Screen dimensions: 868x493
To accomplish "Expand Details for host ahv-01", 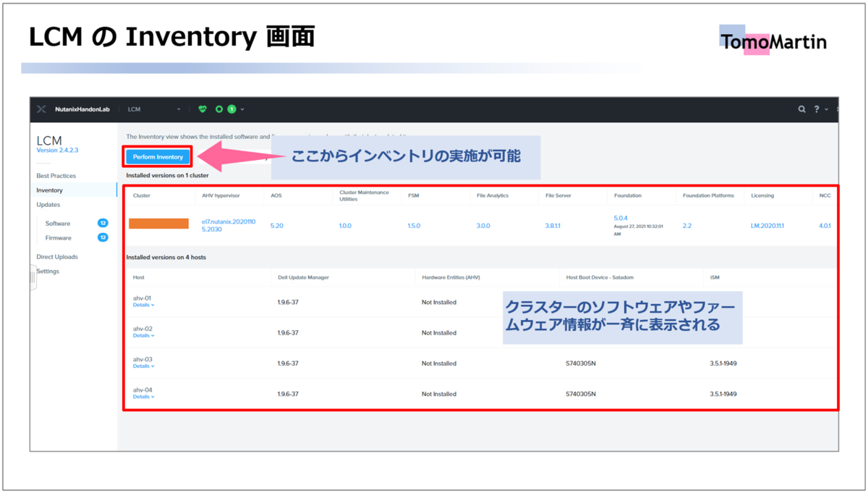I will click(143, 305).
